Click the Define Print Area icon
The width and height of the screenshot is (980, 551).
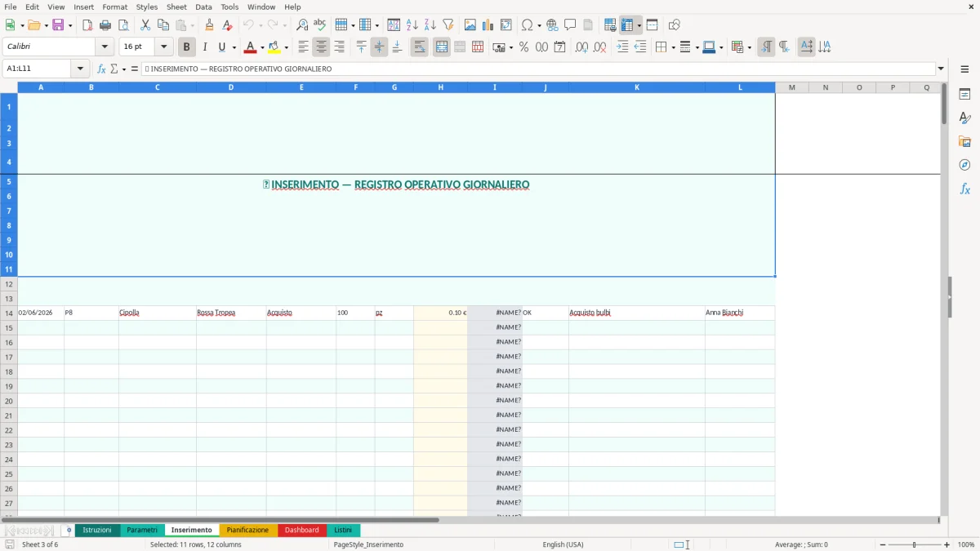coord(610,25)
